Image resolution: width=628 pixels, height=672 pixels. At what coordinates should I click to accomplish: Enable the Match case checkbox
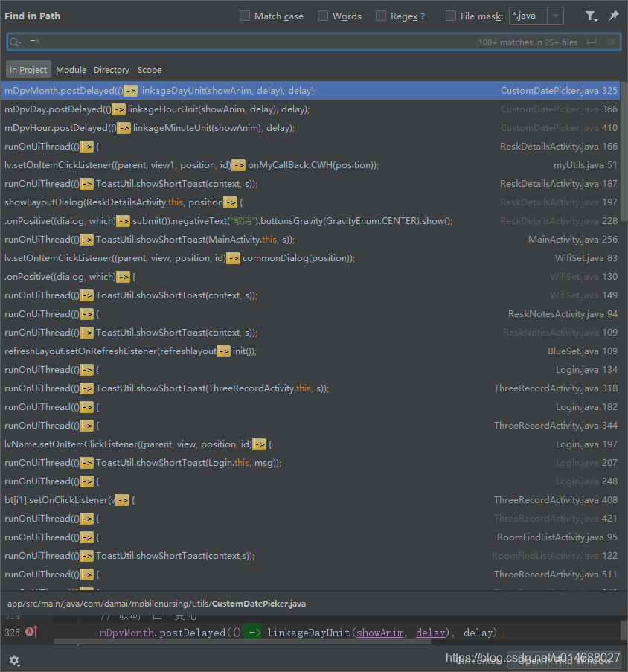[245, 15]
